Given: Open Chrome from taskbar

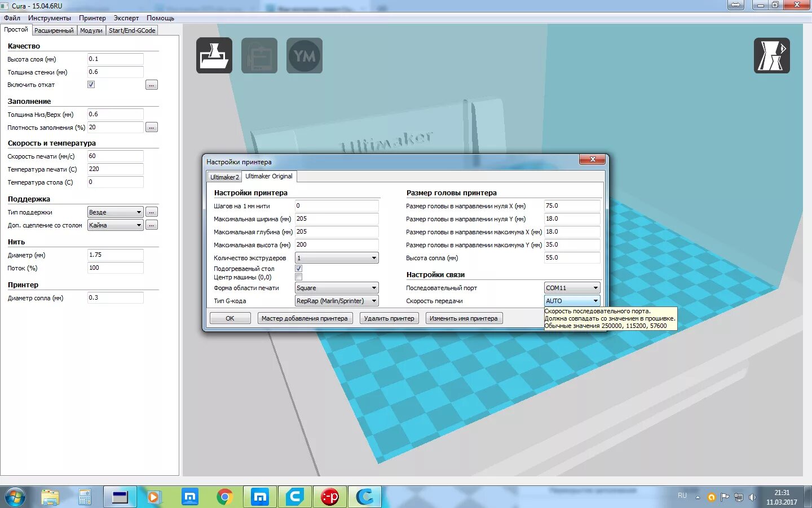Looking at the screenshot, I should click(224, 497).
